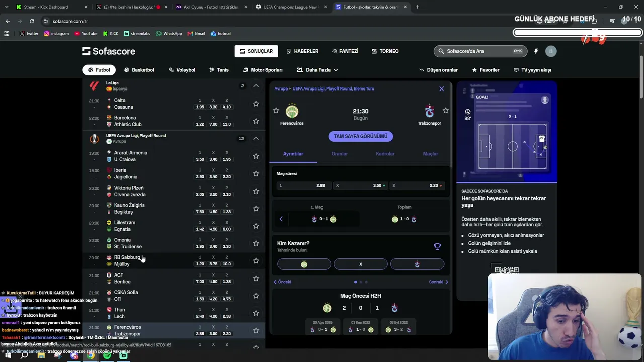This screenshot has width=644, height=362.
Task: Switch to the Maçlar tab
Action: 431,154
